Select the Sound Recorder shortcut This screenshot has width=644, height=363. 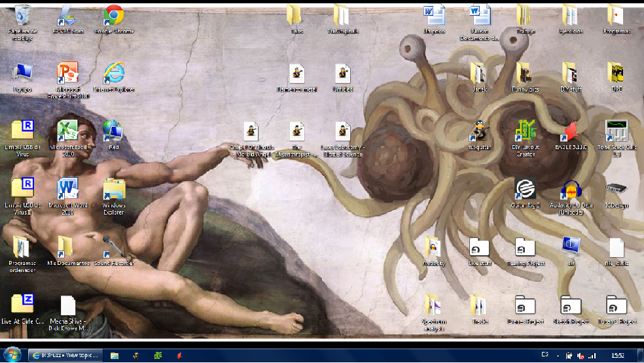(114, 249)
